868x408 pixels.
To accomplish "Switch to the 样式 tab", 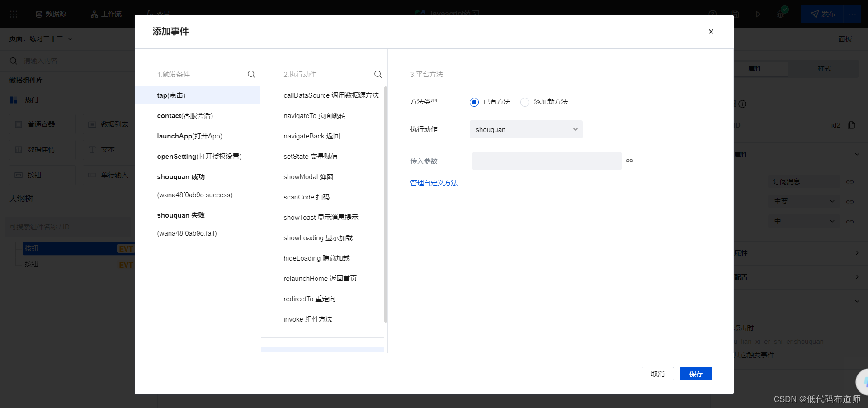I will 824,69.
